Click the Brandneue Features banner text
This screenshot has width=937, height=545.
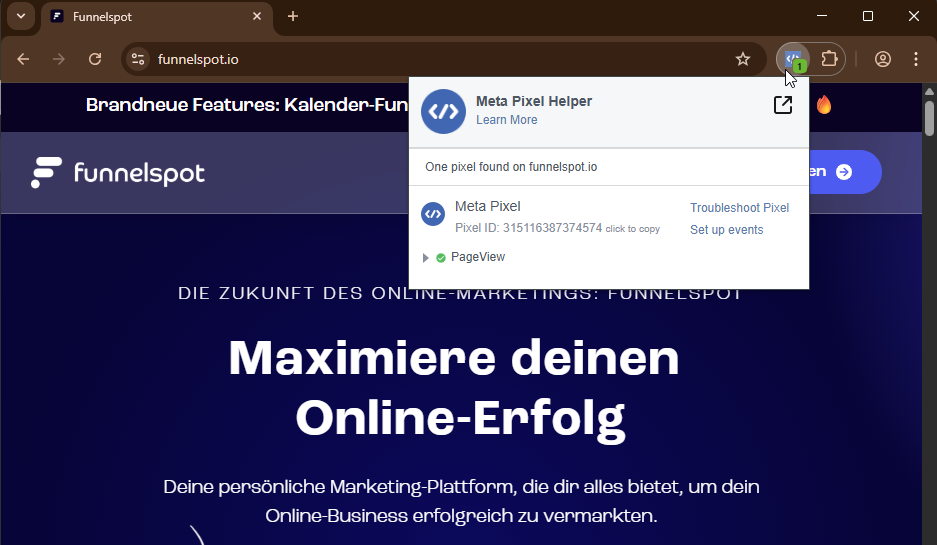(247, 105)
